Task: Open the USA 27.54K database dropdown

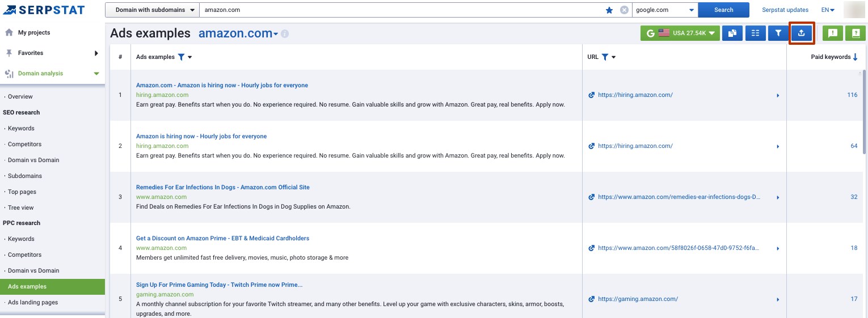Action: (x=680, y=33)
